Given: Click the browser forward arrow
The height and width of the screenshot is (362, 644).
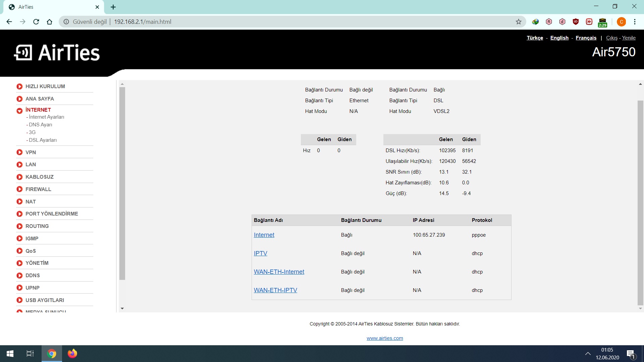Looking at the screenshot, I should coord(22,22).
